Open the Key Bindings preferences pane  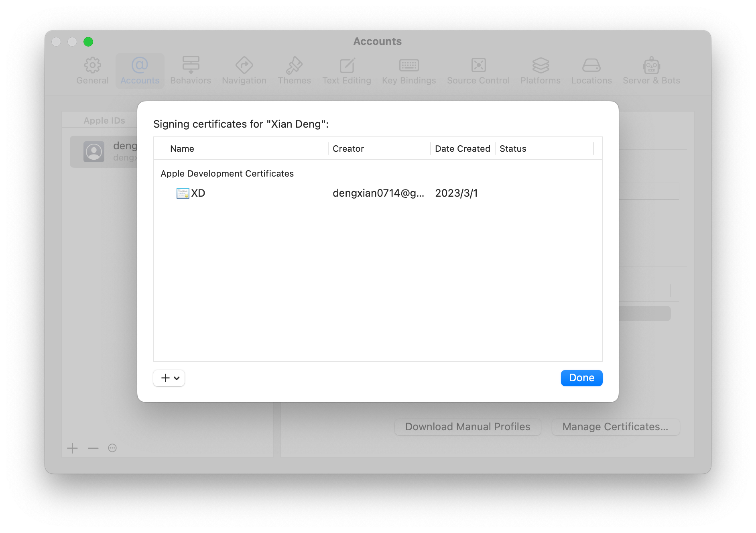click(x=409, y=71)
